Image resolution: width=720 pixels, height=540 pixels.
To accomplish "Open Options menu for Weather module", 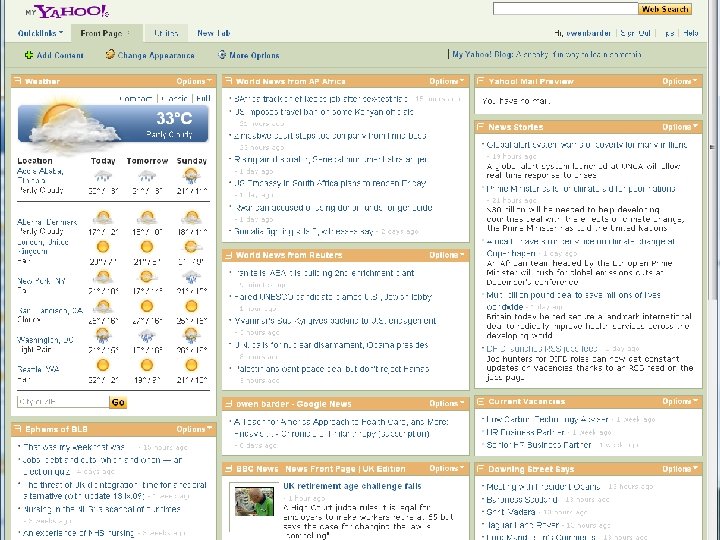I will tap(194, 81).
